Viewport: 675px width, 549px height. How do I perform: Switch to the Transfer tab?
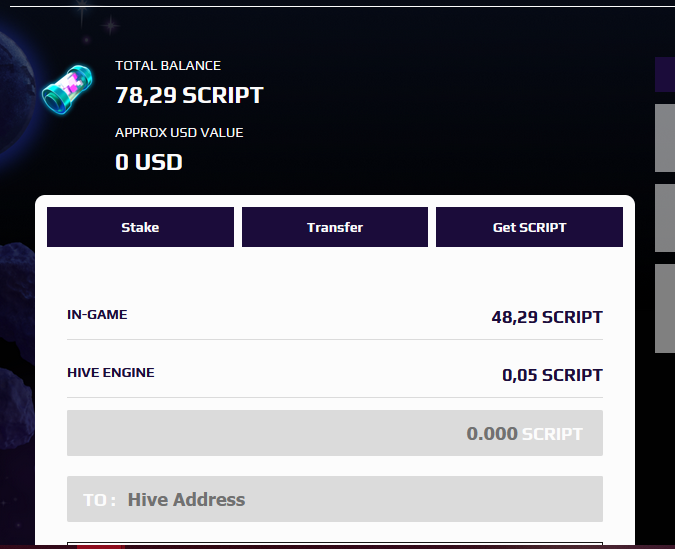pos(335,227)
